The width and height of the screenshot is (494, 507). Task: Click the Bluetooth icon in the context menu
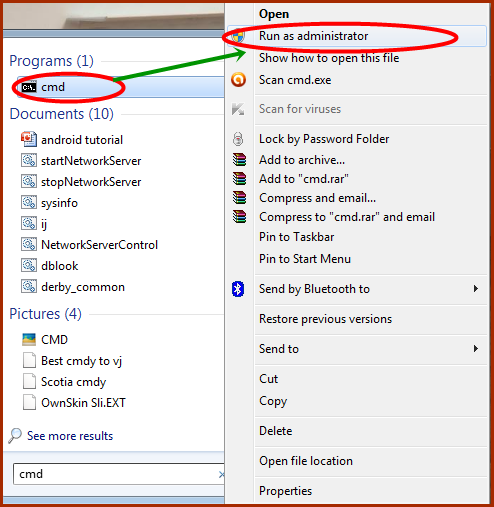point(238,289)
